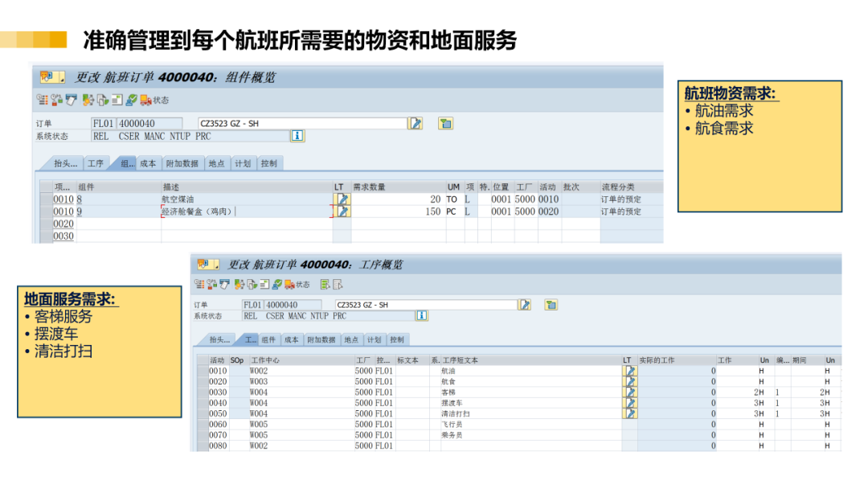Click the first list icon in the 组件概览 toolbar

(x=42, y=100)
